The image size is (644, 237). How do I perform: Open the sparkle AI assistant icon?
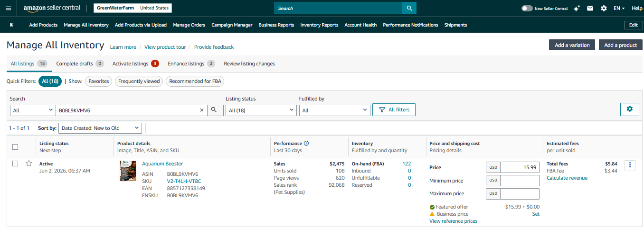click(x=577, y=8)
